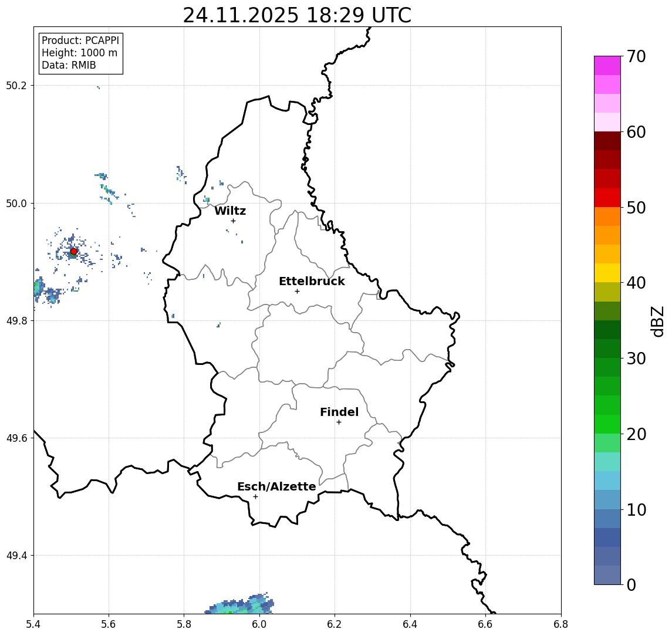Click the red radar site marker dot
This screenshot has height=636, width=672.
74,252
